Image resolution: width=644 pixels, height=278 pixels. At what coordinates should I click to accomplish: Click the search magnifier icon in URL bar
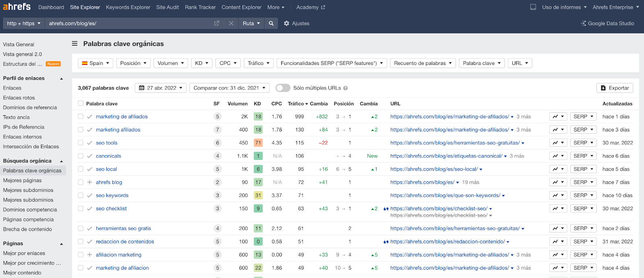pyautogui.click(x=271, y=23)
